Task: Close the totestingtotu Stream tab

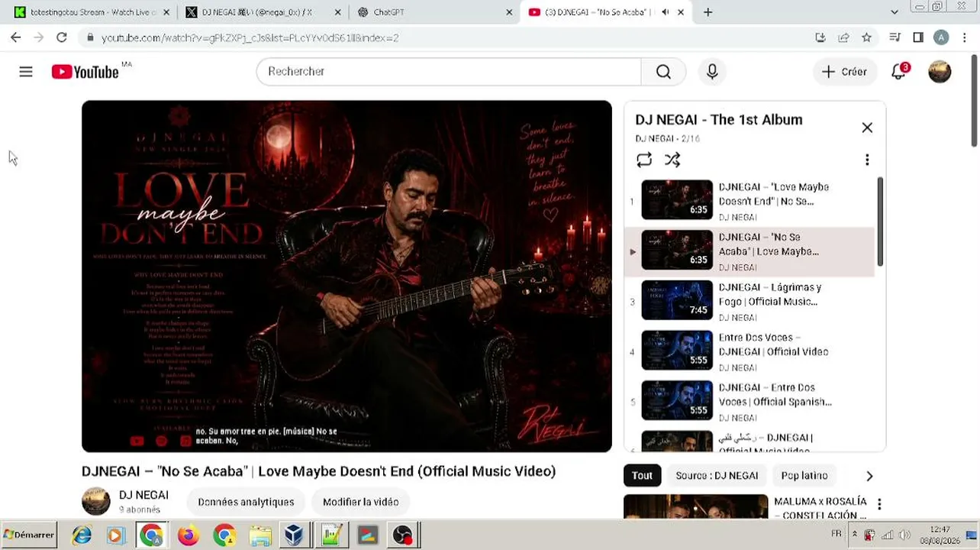Action: click(x=166, y=12)
